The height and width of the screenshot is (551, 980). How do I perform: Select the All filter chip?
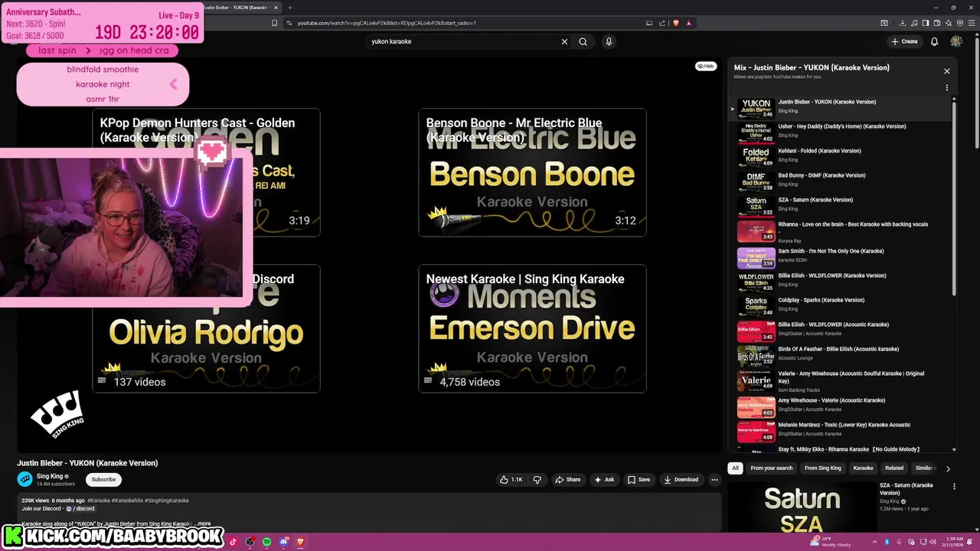pos(735,468)
